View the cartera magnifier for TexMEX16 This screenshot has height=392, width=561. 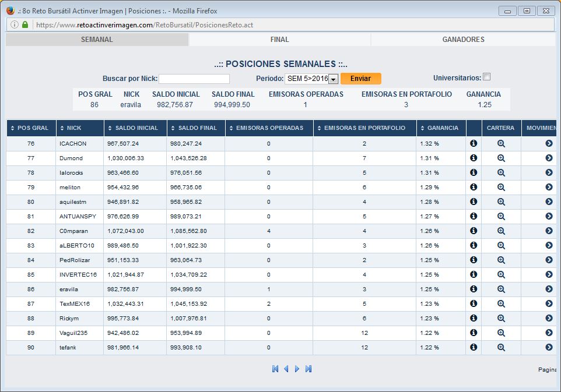pyautogui.click(x=501, y=303)
